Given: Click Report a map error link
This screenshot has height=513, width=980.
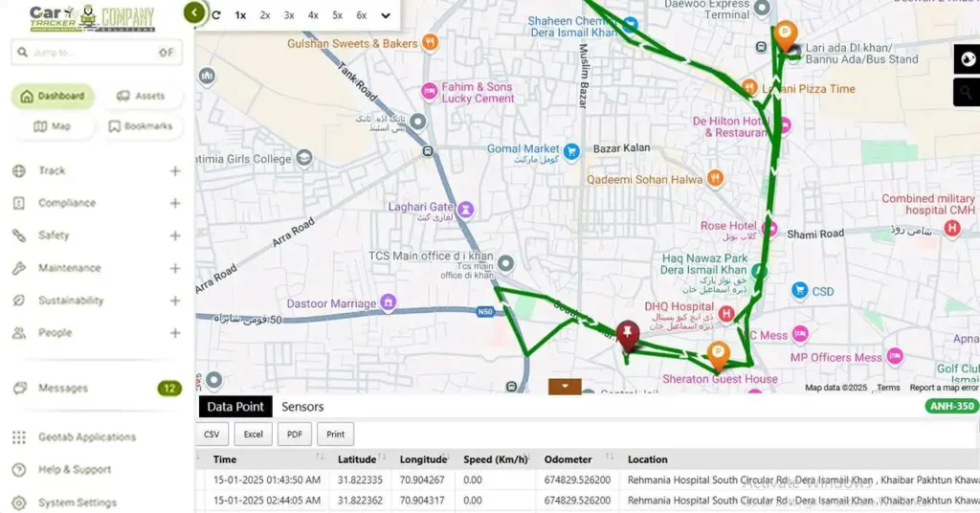Looking at the screenshot, I should tap(943, 388).
